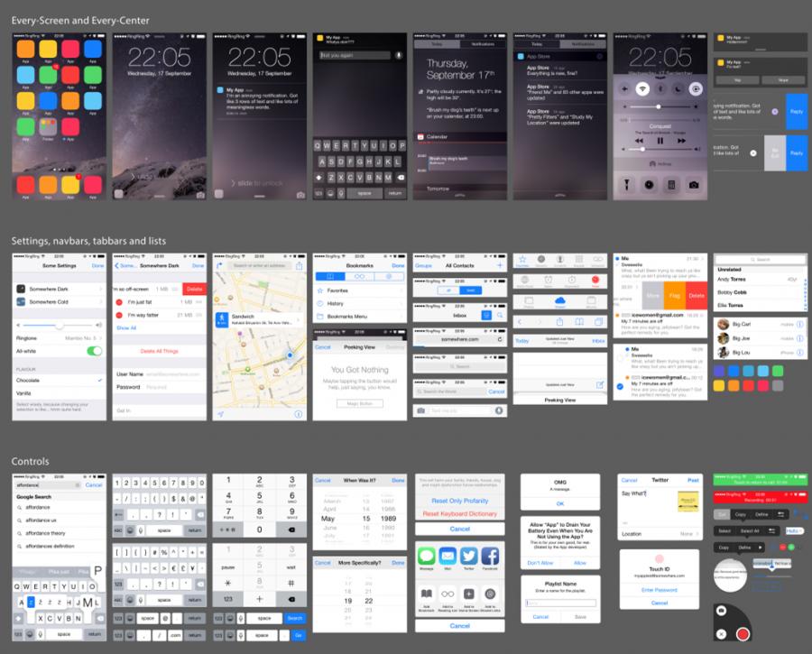This screenshot has width=812, height=654.
Task: Select Copy in the text edit menu
Action: [740, 514]
